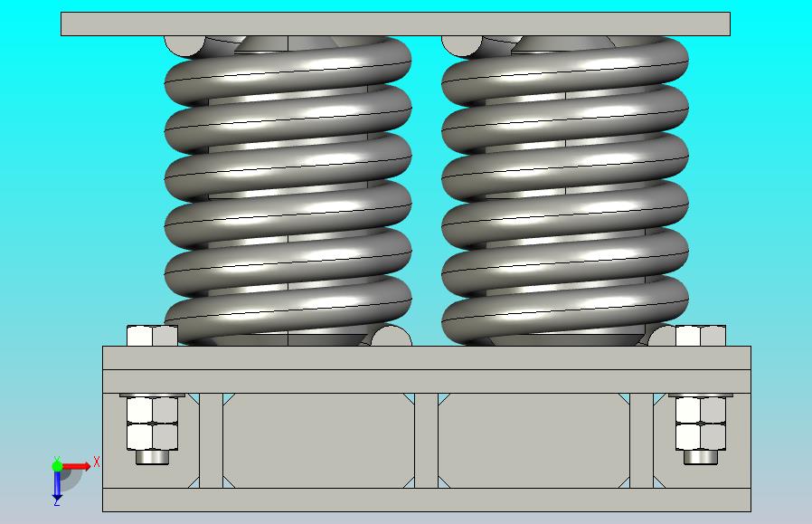Pick the left bolt's threaded end below nuts
Image resolution: width=812 pixels, height=524 pixels.
tap(152, 458)
